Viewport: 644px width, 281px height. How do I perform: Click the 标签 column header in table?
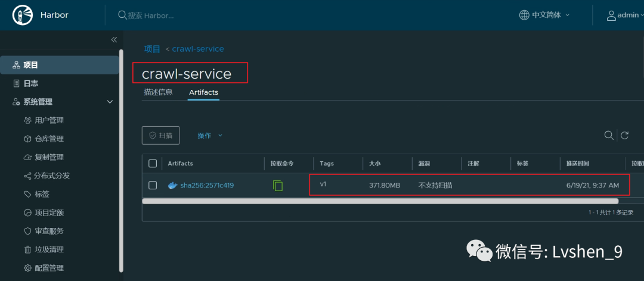(522, 163)
